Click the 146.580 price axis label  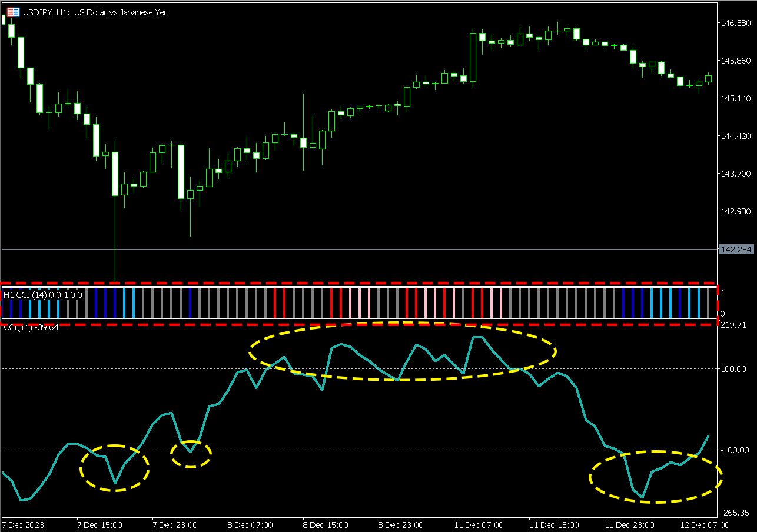tap(735, 23)
